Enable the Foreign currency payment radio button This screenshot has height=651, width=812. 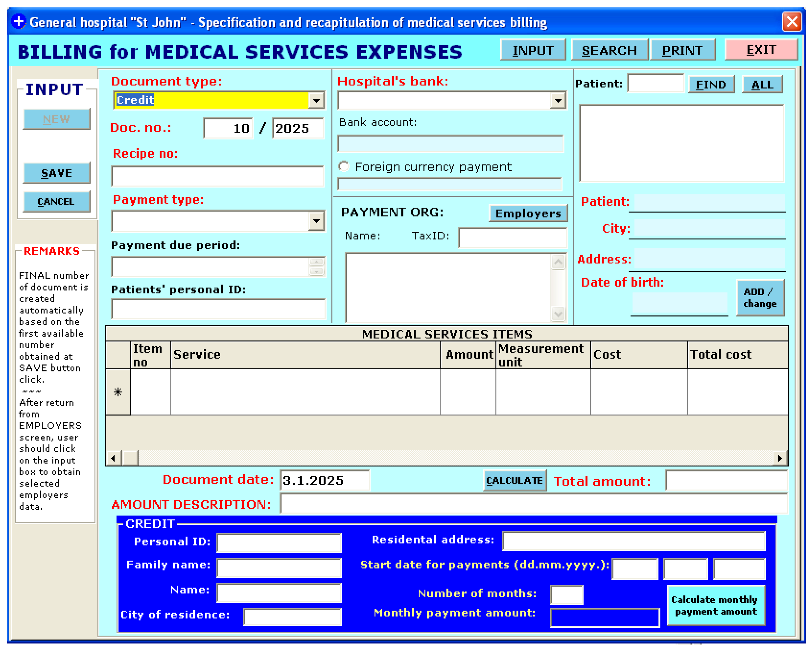pyautogui.click(x=344, y=167)
